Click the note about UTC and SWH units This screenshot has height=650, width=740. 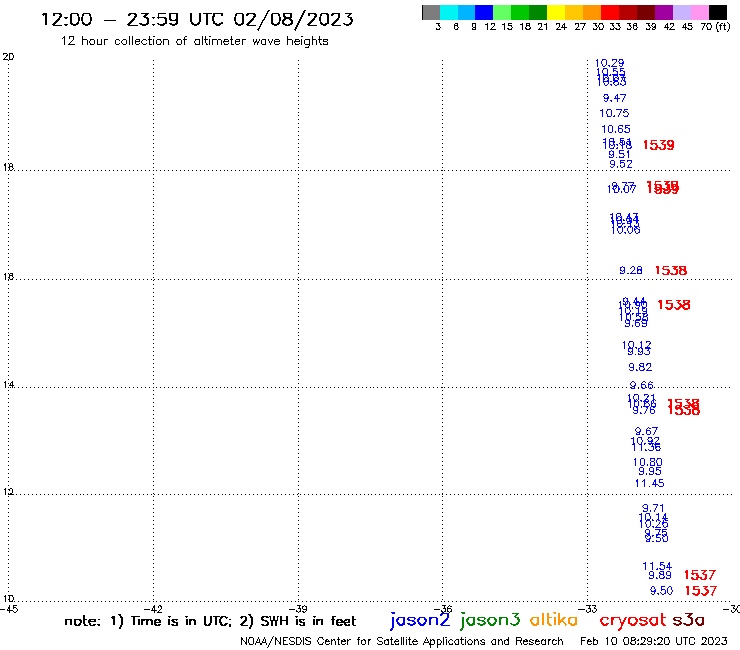(x=210, y=621)
